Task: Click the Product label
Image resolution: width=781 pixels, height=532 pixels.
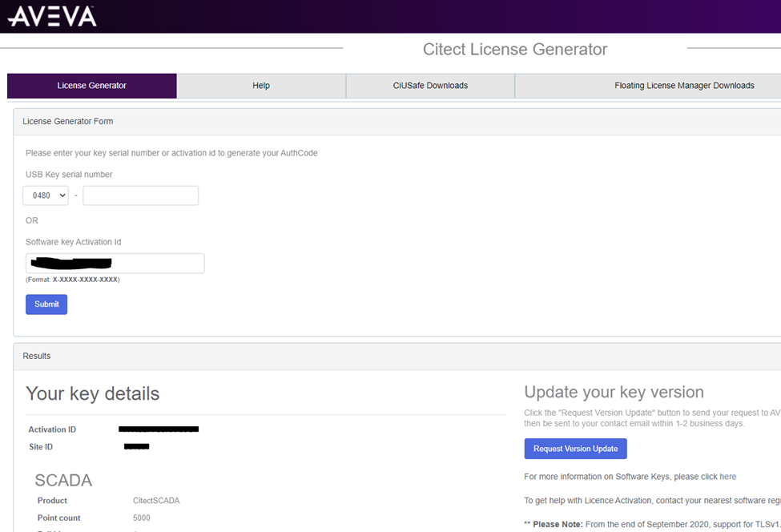Action: [x=52, y=501]
